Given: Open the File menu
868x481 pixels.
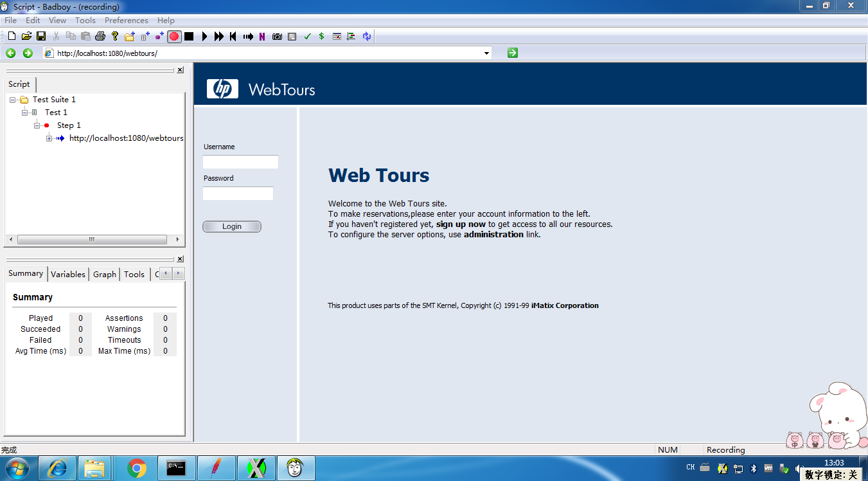Looking at the screenshot, I should [11, 21].
